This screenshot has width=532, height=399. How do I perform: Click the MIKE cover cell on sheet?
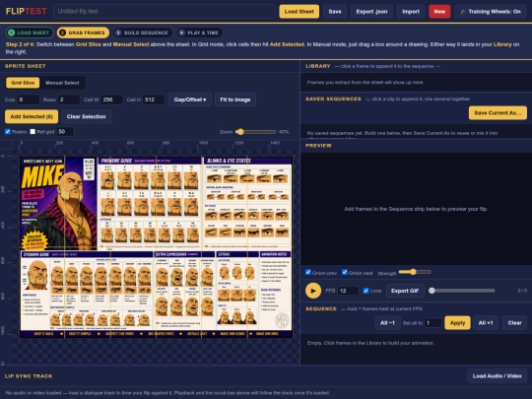[x=58, y=203]
